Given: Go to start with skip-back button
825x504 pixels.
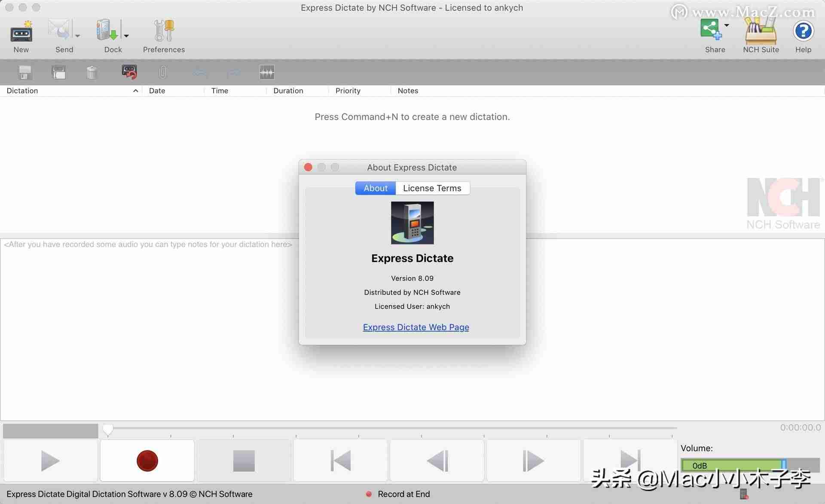Looking at the screenshot, I should [x=340, y=461].
